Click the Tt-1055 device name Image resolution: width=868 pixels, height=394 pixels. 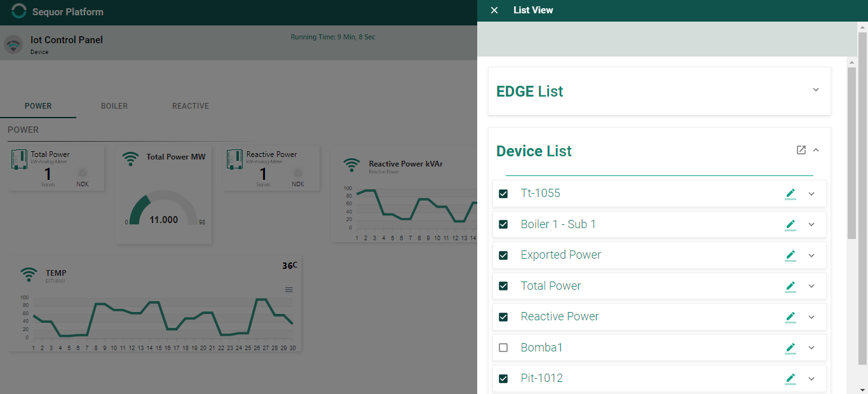click(x=540, y=193)
